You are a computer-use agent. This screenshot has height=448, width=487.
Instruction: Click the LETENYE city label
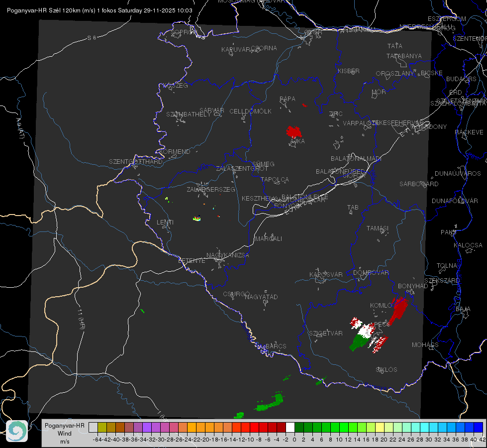[x=192, y=260]
